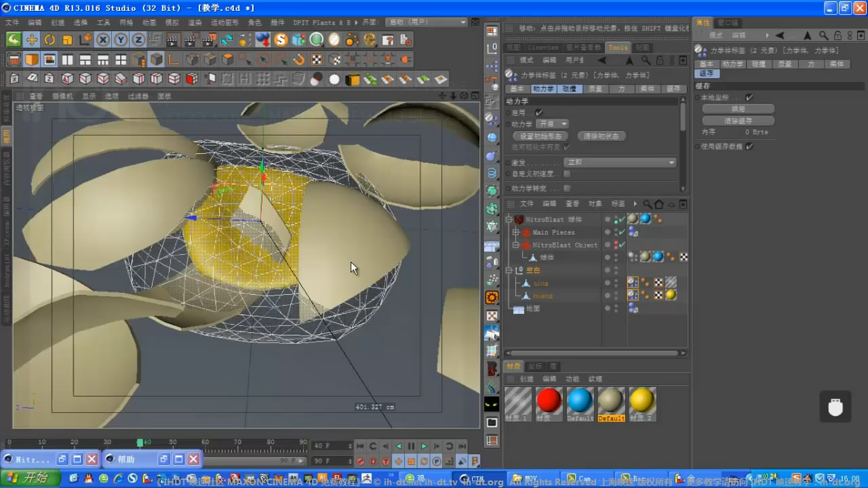Select the red material swatch
This screenshot has width=868, height=488.
[548, 401]
